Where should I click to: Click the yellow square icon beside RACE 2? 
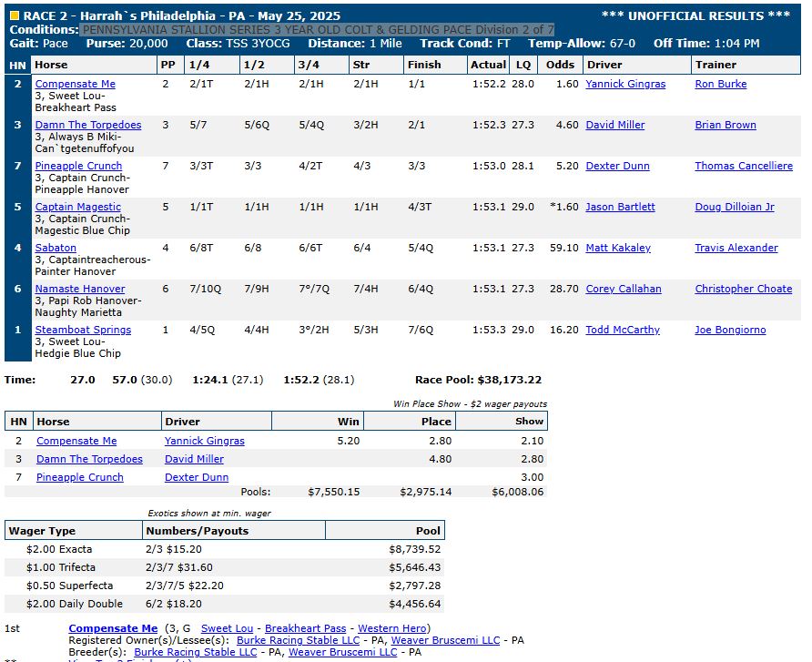coord(14,15)
